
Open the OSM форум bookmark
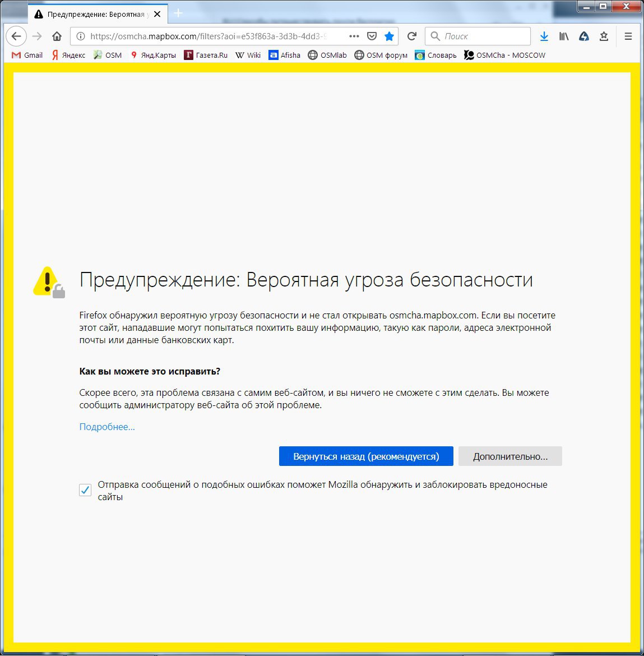[x=381, y=55]
